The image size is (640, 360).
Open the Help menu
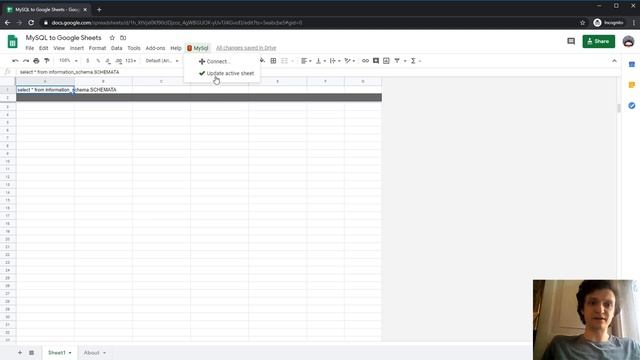[x=176, y=48]
